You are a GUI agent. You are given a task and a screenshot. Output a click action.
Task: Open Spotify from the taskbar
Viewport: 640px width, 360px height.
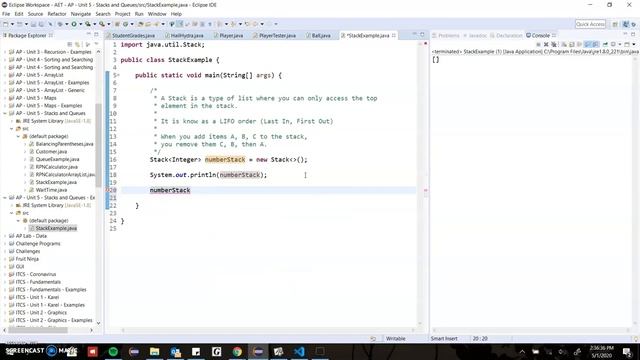[113, 351]
